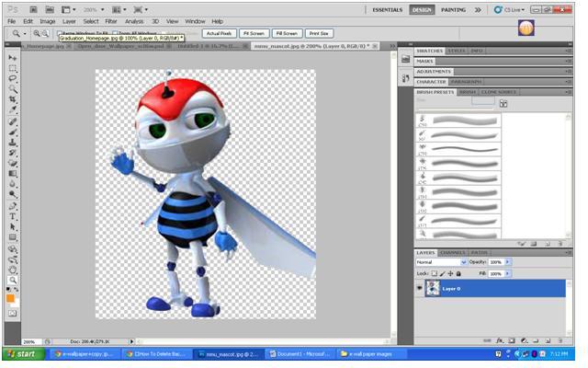This screenshot has width=588, height=368.
Task: Open the blending mode Normal dropdown
Action: [441, 262]
